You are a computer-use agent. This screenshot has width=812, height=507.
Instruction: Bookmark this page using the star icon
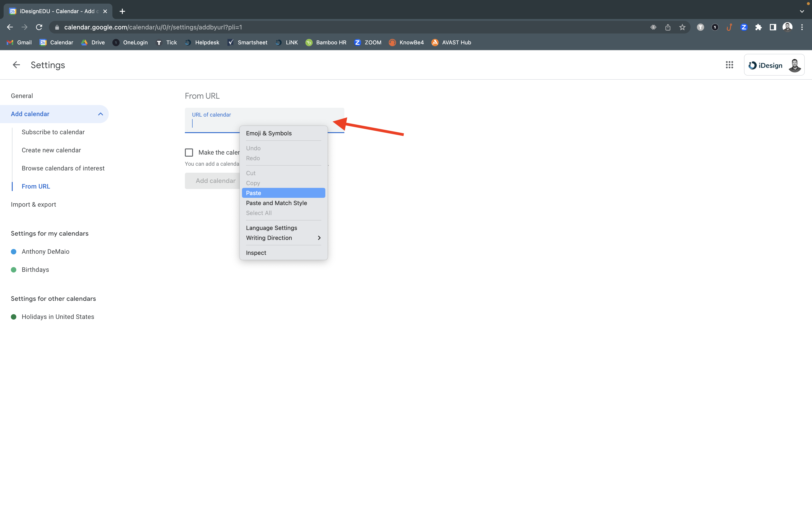pos(682,27)
